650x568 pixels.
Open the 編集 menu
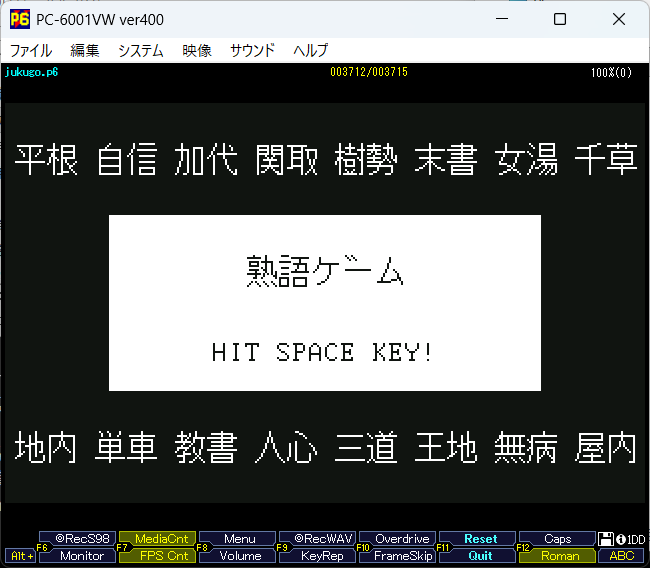click(x=85, y=50)
